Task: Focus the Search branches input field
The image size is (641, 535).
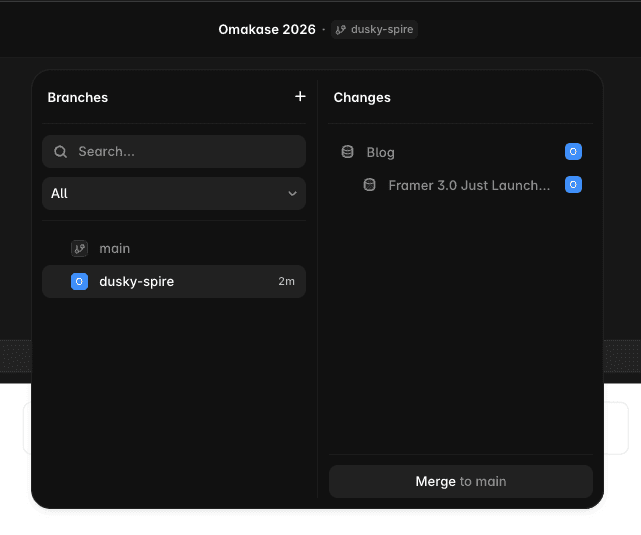Action: point(174,152)
